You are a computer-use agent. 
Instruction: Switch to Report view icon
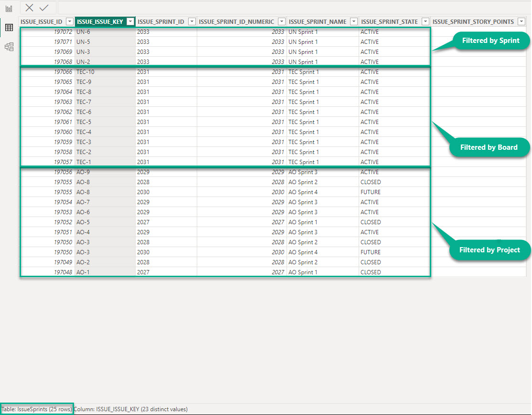pyautogui.click(x=9, y=9)
